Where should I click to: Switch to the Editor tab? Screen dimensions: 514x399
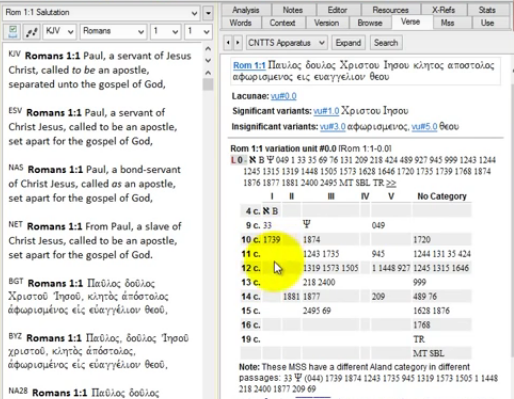tap(337, 10)
